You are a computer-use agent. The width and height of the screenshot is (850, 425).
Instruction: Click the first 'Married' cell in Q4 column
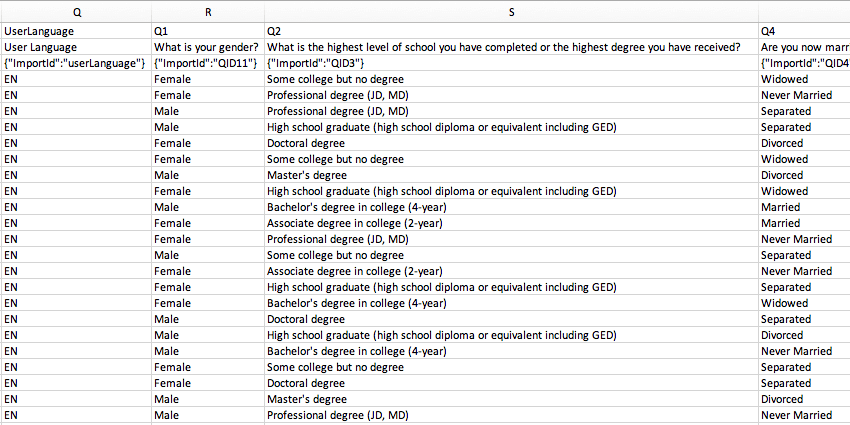coord(804,207)
